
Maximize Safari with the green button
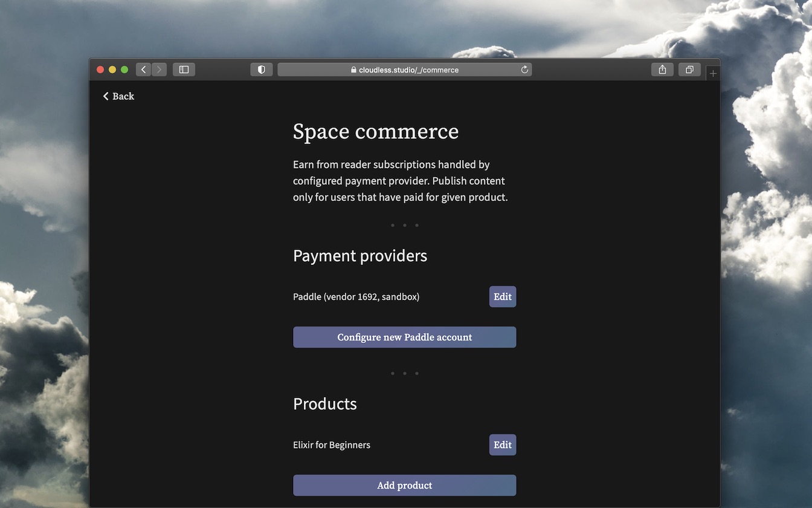pyautogui.click(x=124, y=70)
